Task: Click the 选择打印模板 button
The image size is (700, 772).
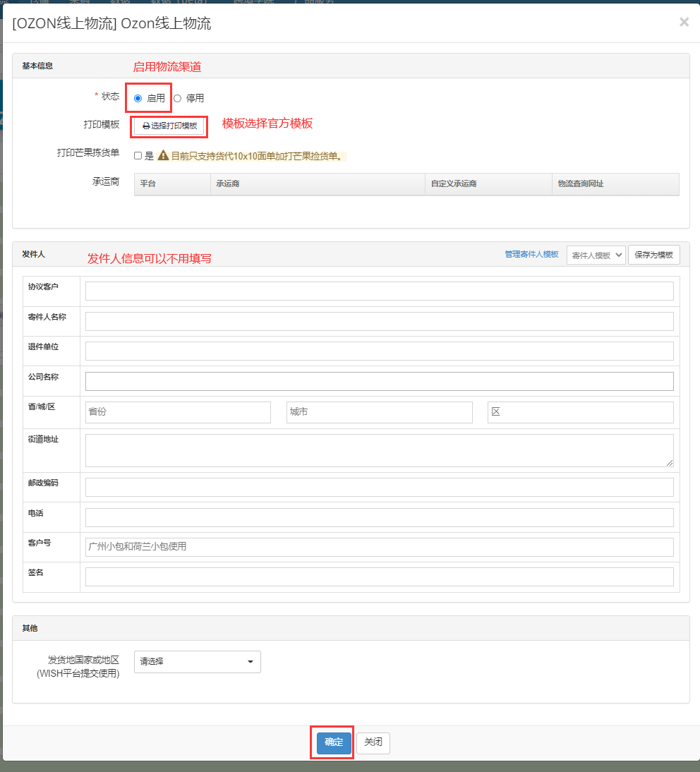Action: (169, 126)
